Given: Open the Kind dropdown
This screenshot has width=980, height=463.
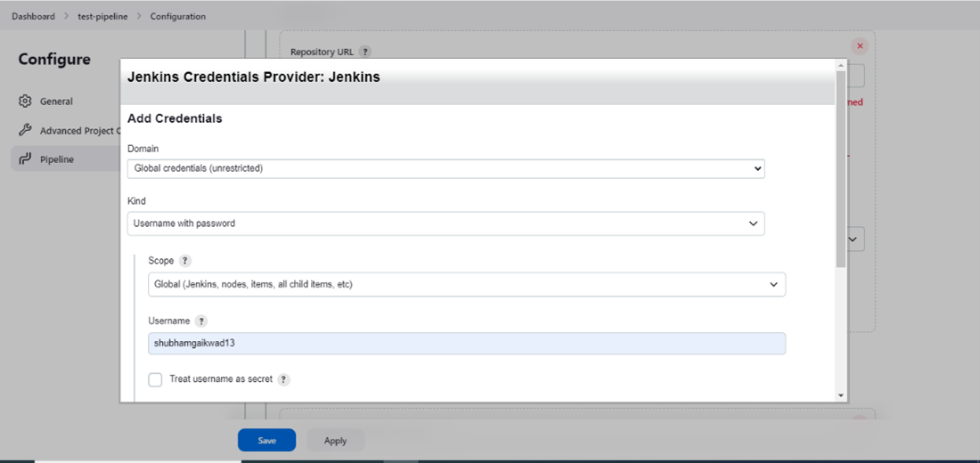Looking at the screenshot, I should (x=445, y=223).
